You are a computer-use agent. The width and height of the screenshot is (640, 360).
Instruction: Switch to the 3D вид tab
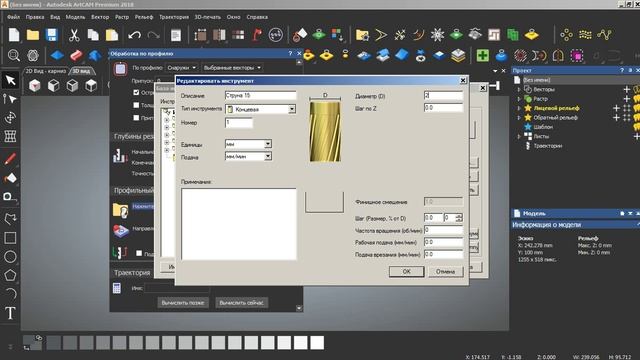tap(82, 71)
